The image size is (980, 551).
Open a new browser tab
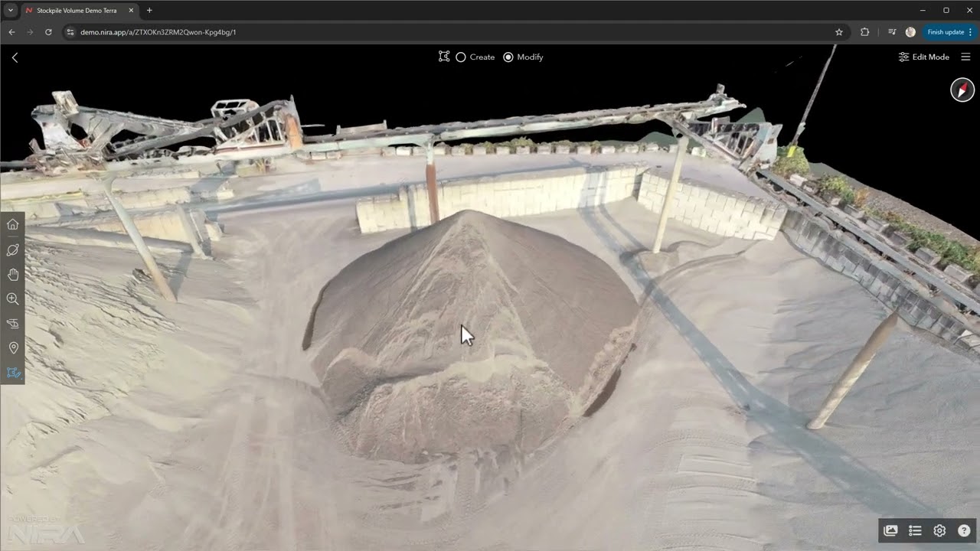pyautogui.click(x=149, y=11)
